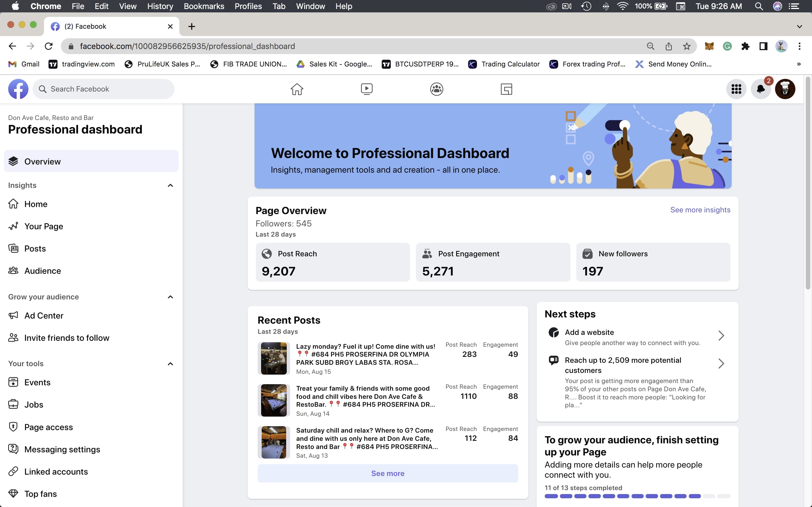Viewport: 812px width, 507px height.
Task: Open the Groups icon in top navigation
Action: click(436, 89)
